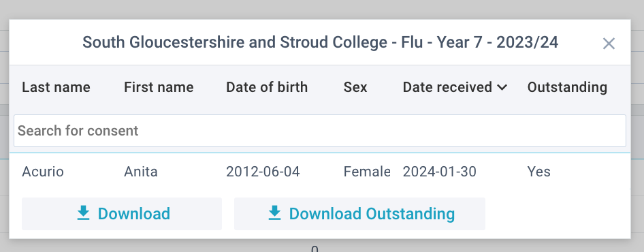Select the Yes outstanding value cell

539,172
